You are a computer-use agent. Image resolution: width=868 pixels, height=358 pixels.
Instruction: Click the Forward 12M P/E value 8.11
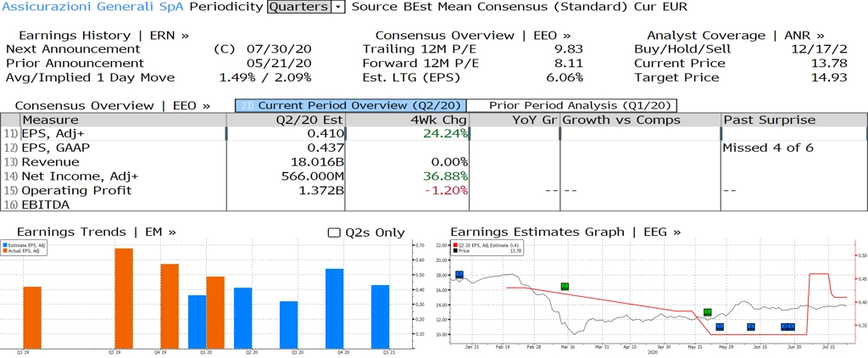pyautogui.click(x=569, y=63)
